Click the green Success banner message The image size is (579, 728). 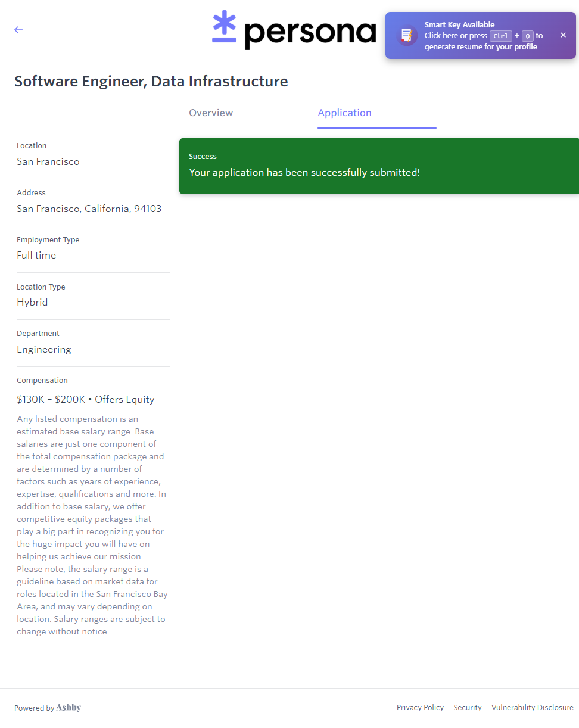pyautogui.click(x=304, y=173)
